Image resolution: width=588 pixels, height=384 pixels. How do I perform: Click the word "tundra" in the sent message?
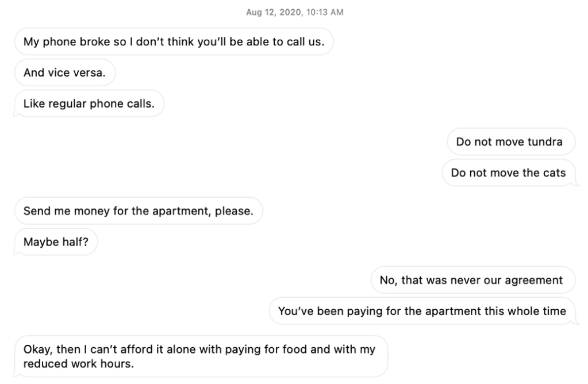pos(545,142)
